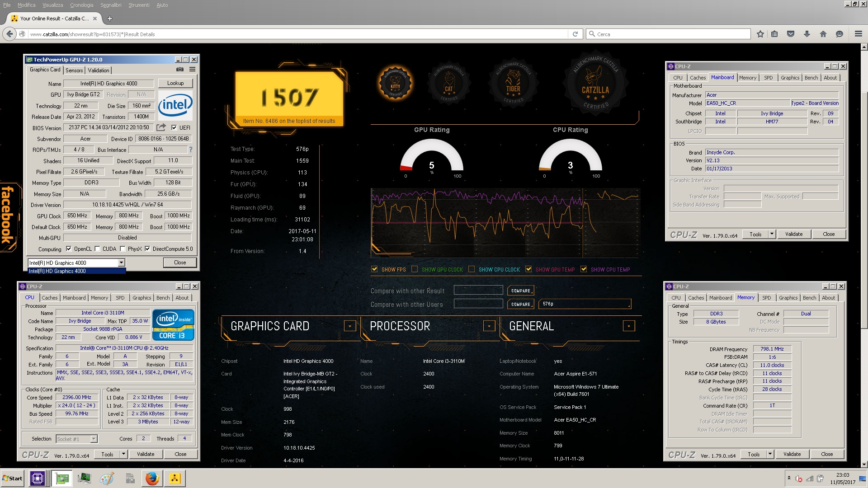The width and height of the screenshot is (868, 488).
Task: Open the Firefox hamburger menu
Action: [859, 34]
